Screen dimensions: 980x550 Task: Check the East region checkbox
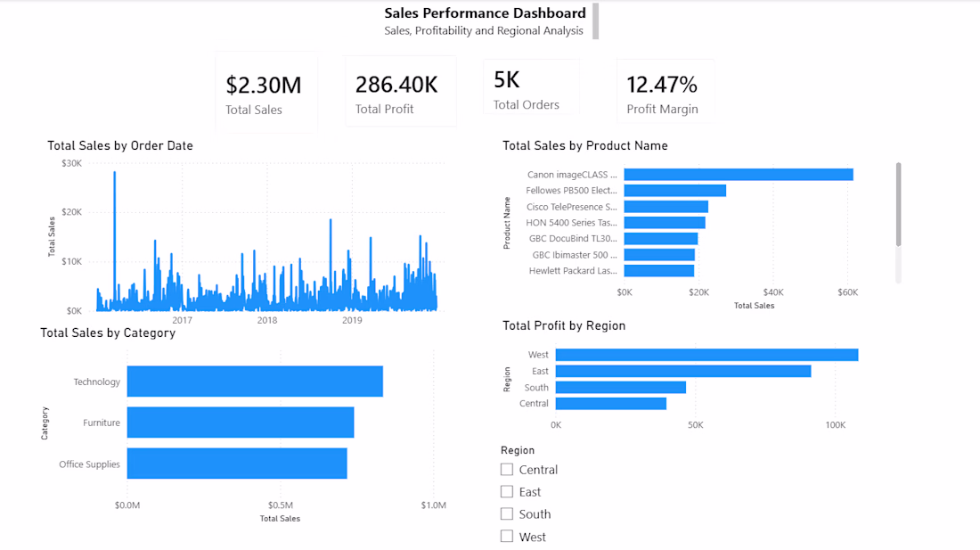coord(507,492)
